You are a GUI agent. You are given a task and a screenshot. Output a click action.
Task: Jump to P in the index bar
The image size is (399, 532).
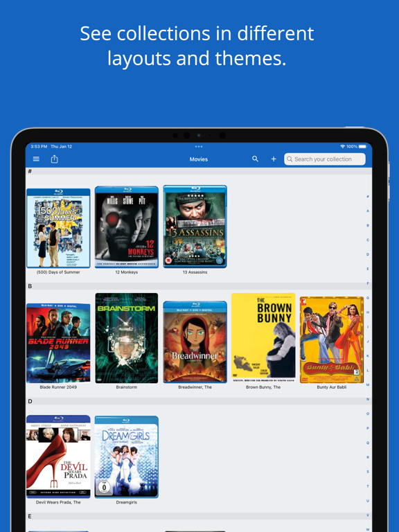coord(368,428)
